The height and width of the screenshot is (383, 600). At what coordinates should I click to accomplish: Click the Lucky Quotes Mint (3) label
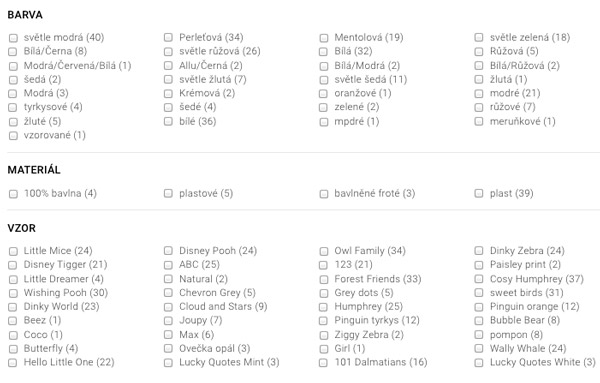229,362
